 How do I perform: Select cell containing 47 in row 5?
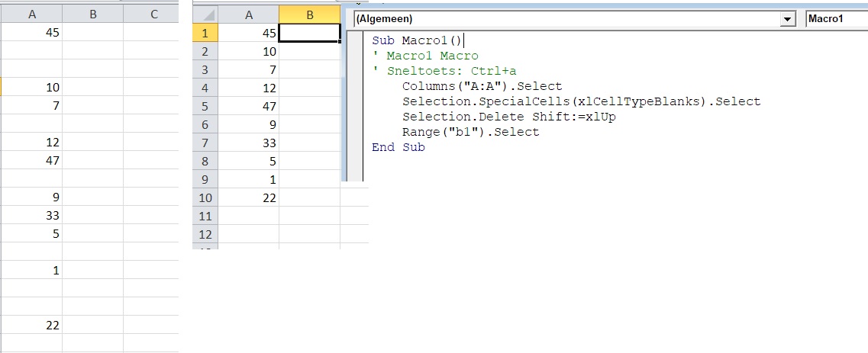point(249,106)
